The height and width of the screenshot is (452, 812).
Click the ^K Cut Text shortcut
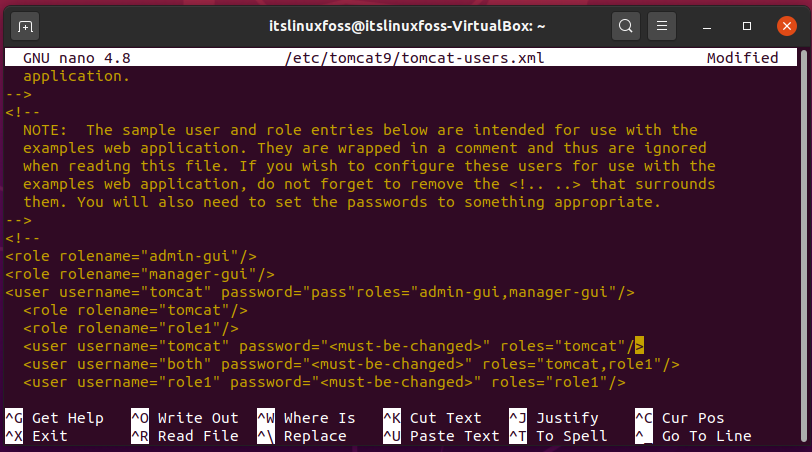pos(432,418)
